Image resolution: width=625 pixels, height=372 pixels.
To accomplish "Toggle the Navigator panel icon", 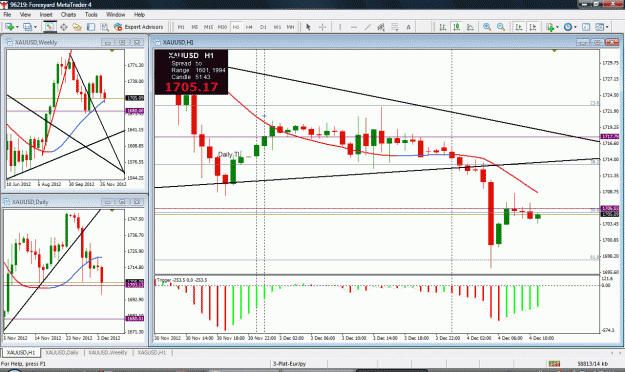I will (77, 27).
